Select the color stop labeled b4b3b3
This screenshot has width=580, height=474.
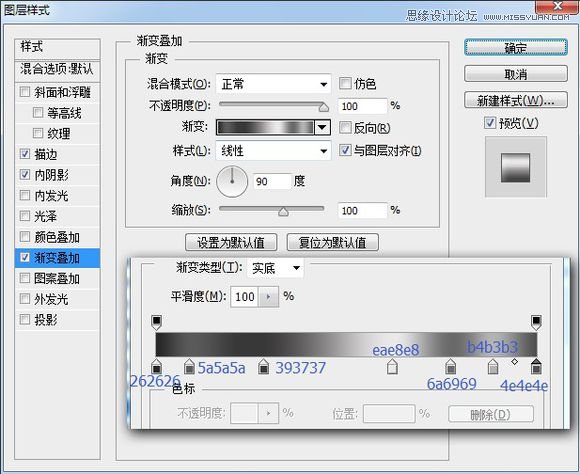pos(493,366)
